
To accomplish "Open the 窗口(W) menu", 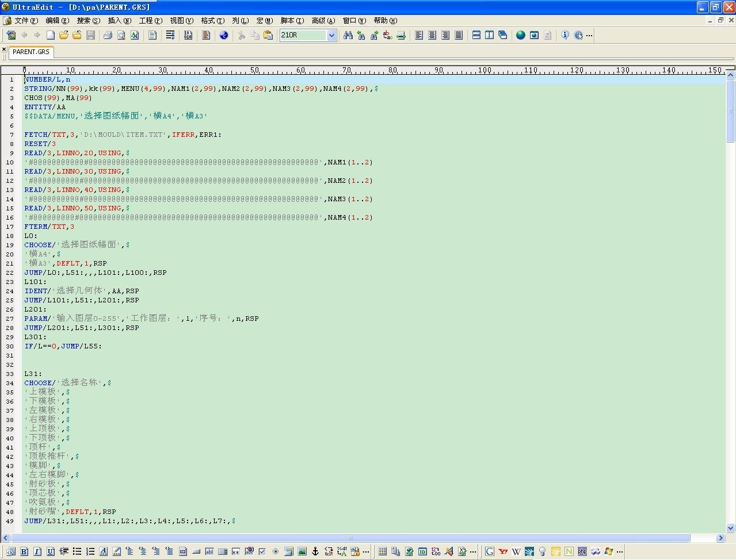I will point(354,21).
